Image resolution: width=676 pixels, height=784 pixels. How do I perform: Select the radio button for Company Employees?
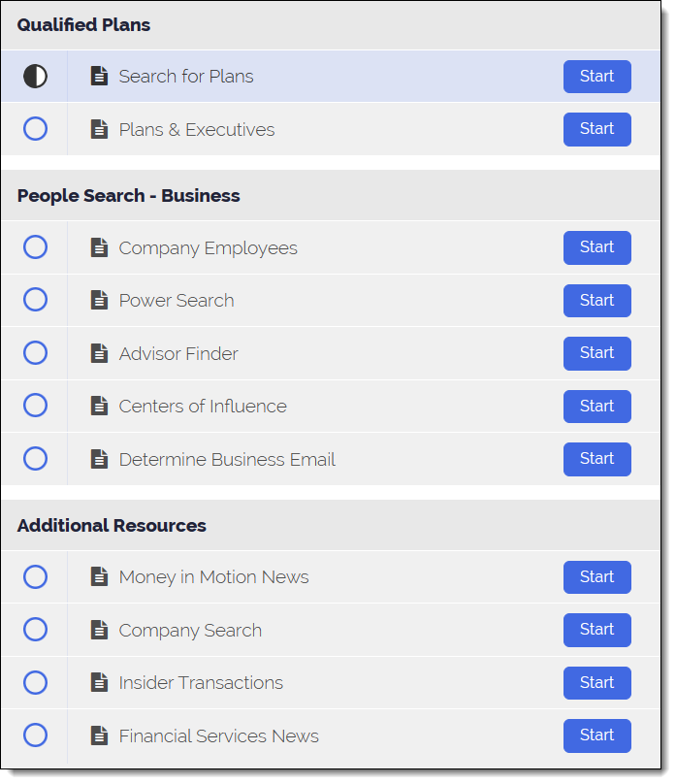point(35,247)
